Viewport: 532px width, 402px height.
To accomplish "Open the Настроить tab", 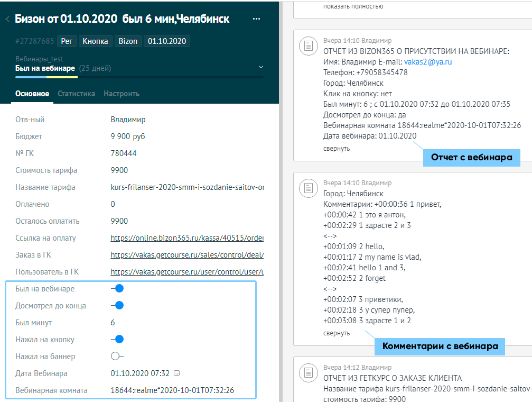I will (122, 94).
